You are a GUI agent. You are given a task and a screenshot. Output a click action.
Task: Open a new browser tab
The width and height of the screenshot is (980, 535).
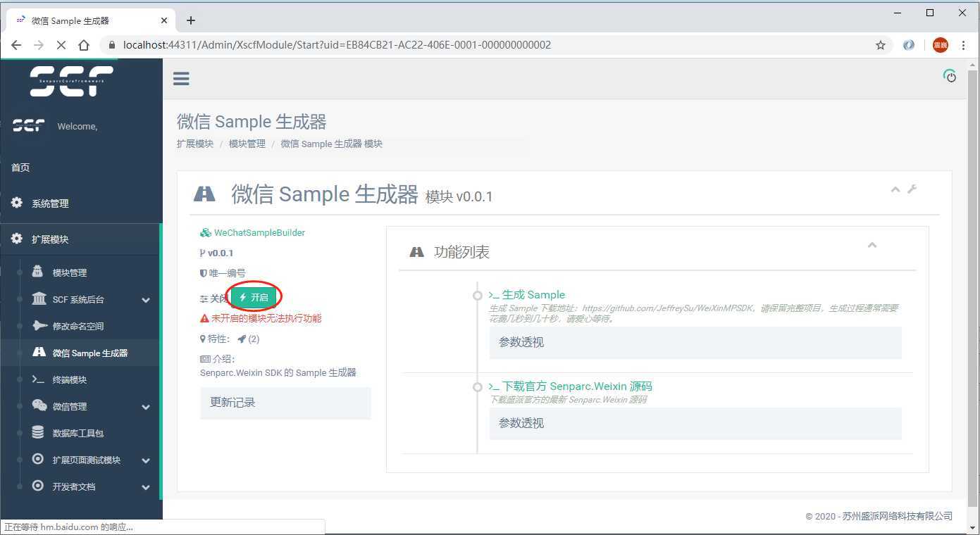pyautogui.click(x=191, y=20)
